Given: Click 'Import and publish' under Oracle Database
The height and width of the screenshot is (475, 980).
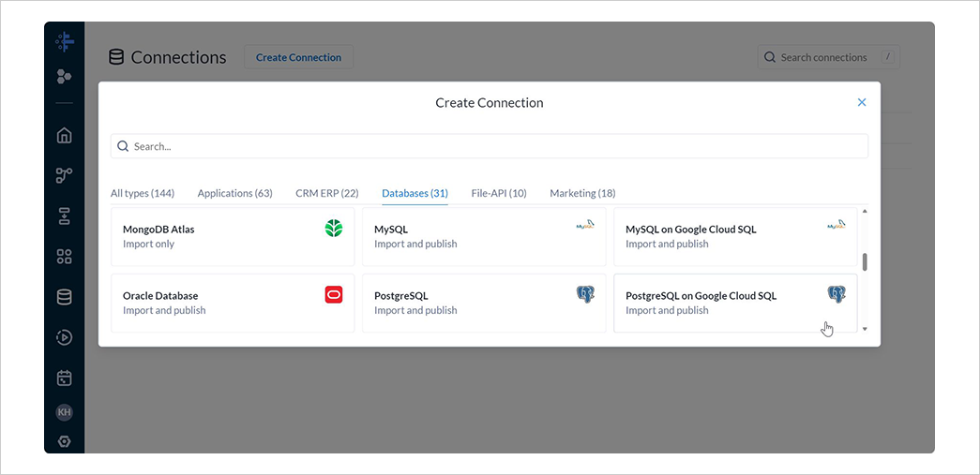Looking at the screenshot, I should (164, 310).
